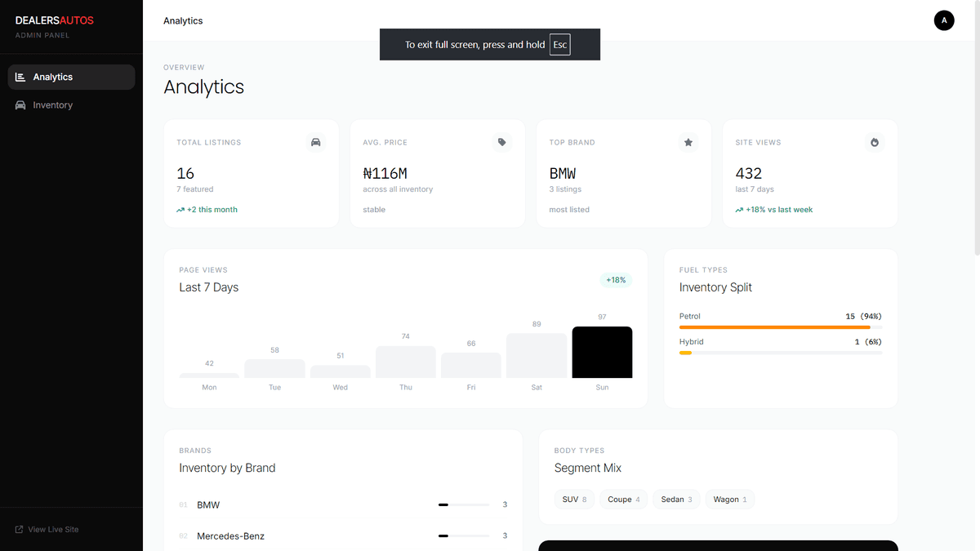Open the Inventory sidebar menu item

click(x=71, y=105)
